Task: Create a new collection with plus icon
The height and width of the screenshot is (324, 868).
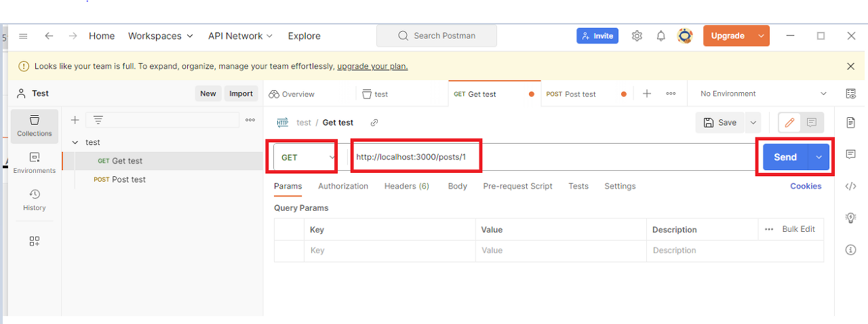Action: tap(75, 120)
